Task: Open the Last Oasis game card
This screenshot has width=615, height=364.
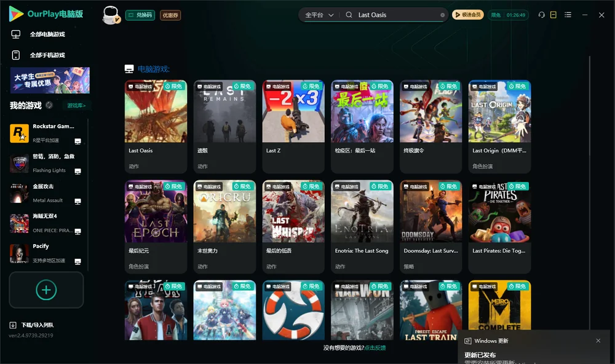Action: click(x=156, y=127)
